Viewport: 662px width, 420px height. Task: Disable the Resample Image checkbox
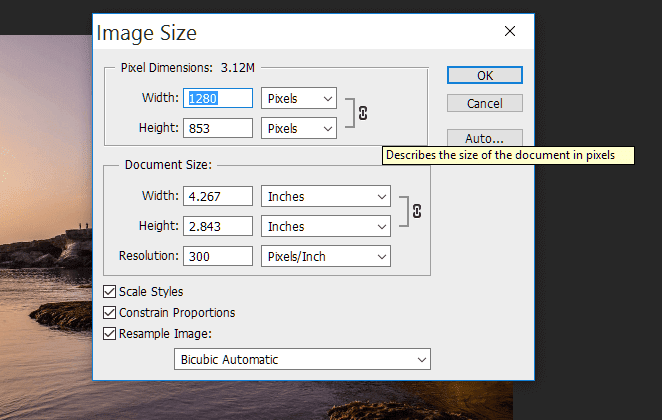pos(109,333)
